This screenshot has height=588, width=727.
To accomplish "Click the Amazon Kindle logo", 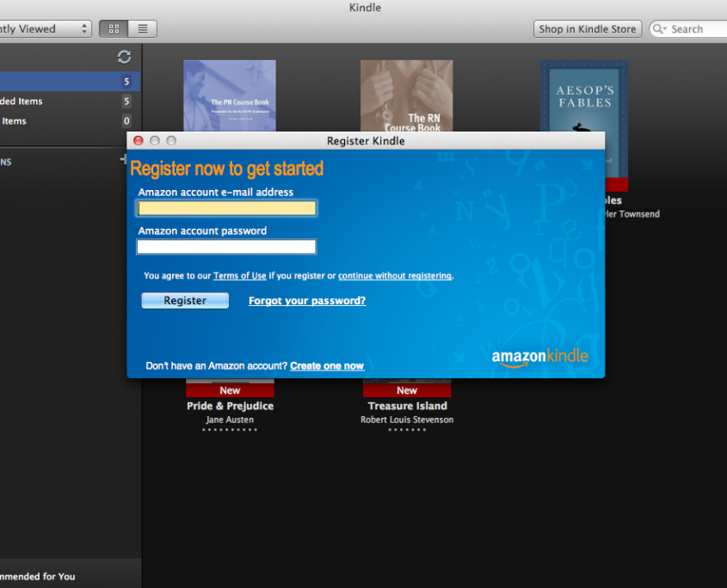I will pos(539,357).
